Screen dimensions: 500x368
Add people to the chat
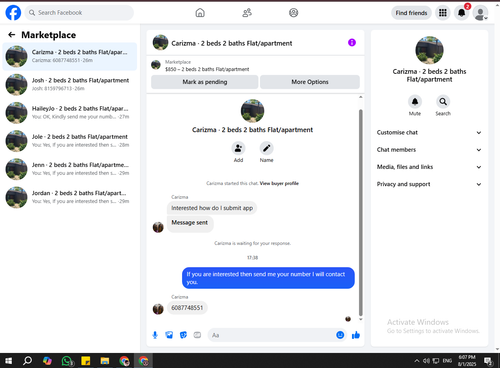238,148
